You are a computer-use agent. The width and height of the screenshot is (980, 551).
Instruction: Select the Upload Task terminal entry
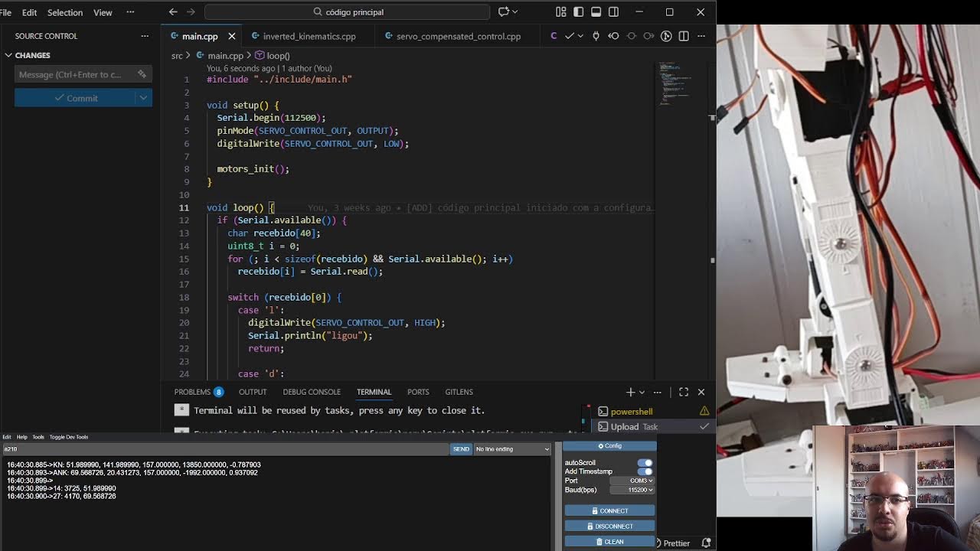[x=654, y=427]
